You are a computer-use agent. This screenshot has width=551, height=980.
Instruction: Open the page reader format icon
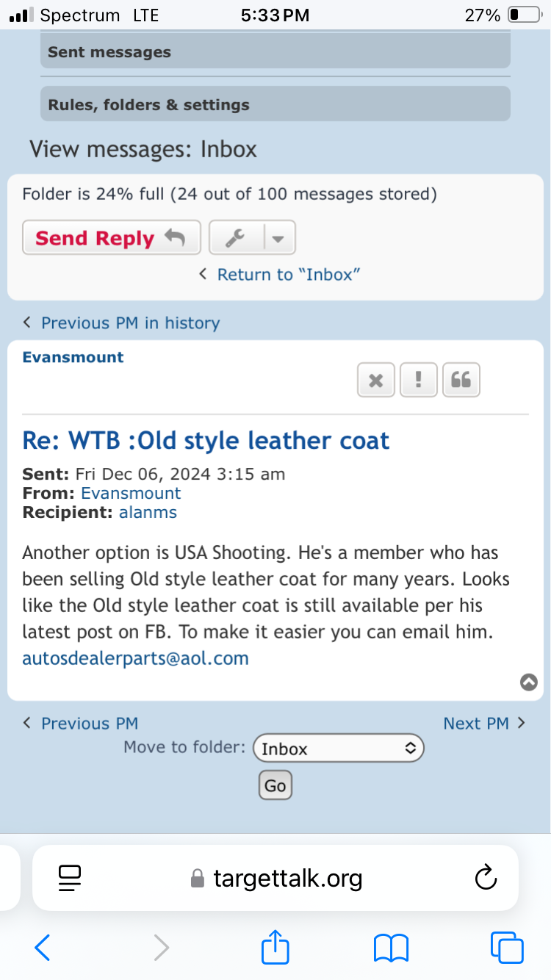pos(70,878)
